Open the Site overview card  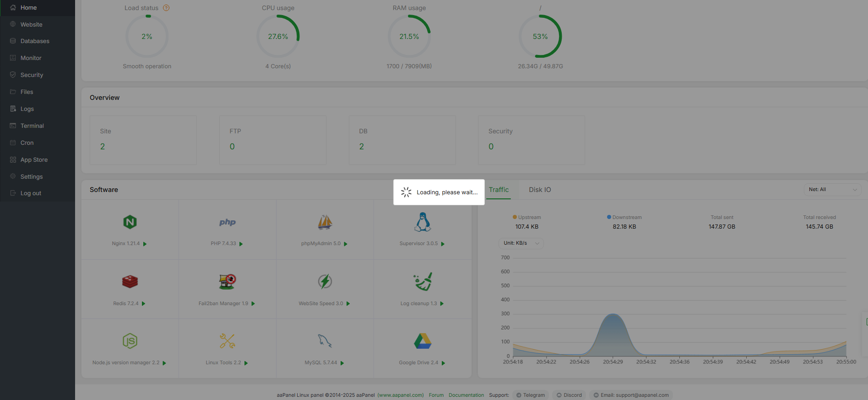(x=143, y=140)
